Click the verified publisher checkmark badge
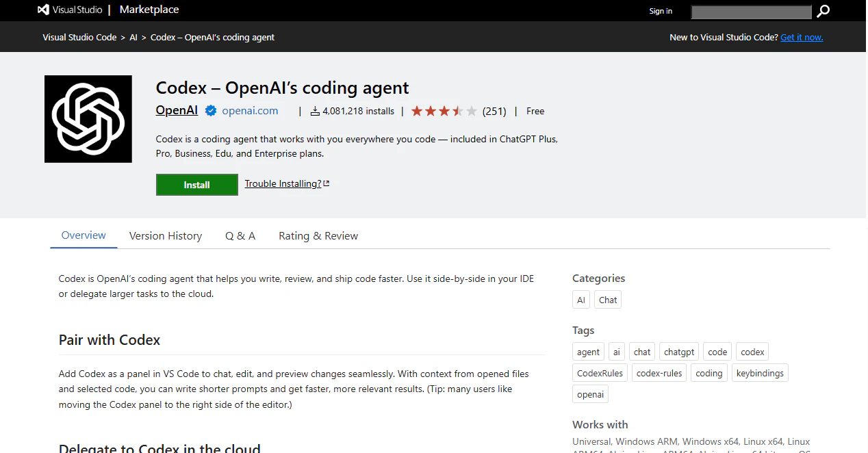 pos(211,111)
